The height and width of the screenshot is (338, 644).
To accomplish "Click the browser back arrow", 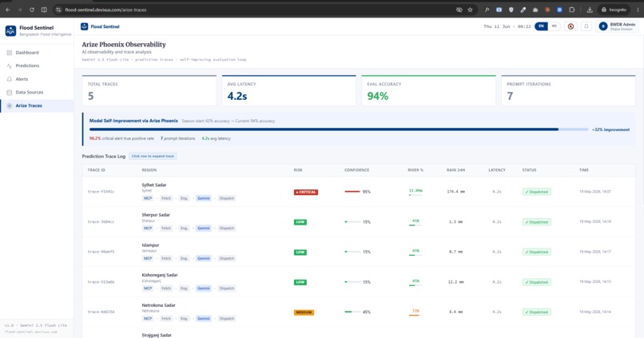I will pyautogui.click(x=8, y=10).
